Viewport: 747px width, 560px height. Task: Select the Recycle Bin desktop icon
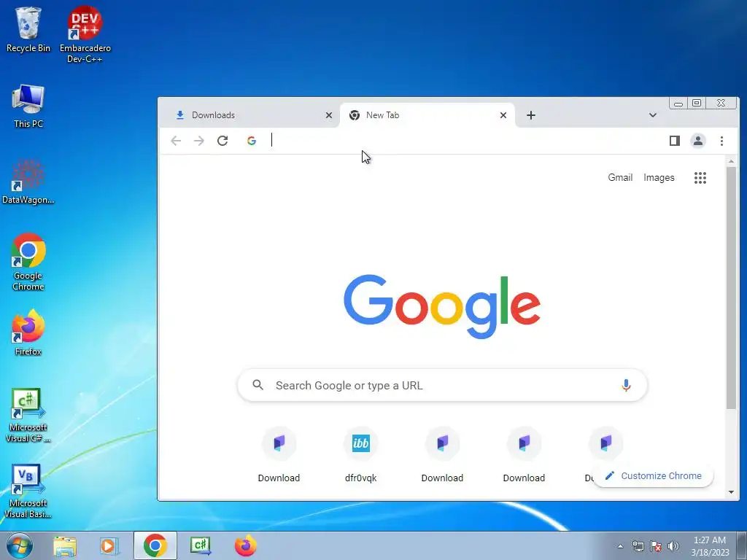(x=28, y=29)
